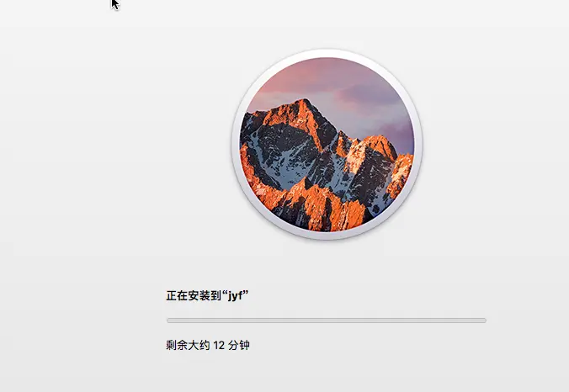
Task: Click the "正在安装到" words in the heading
Action: (x=194, y=295)
